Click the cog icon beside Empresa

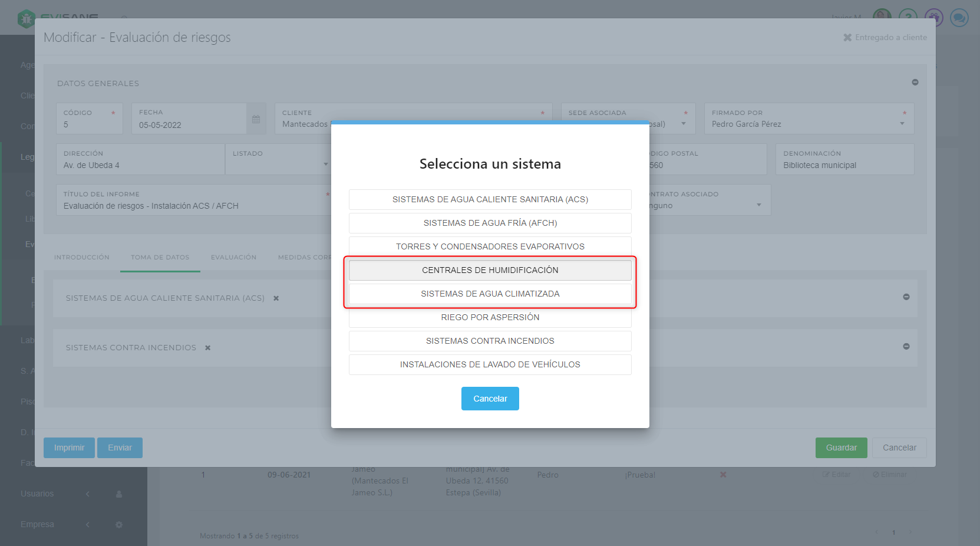(119, 525)
